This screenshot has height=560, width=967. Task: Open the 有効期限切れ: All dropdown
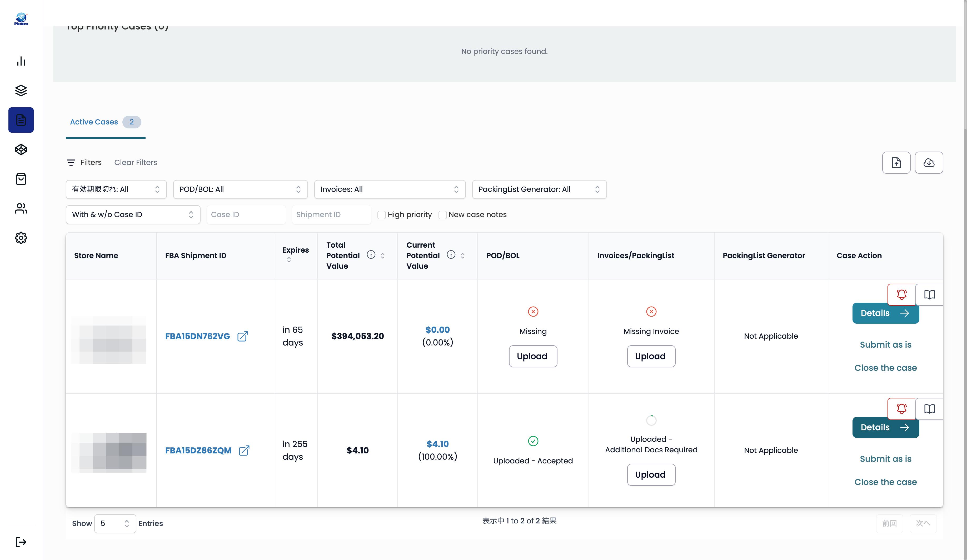[116, 189]
